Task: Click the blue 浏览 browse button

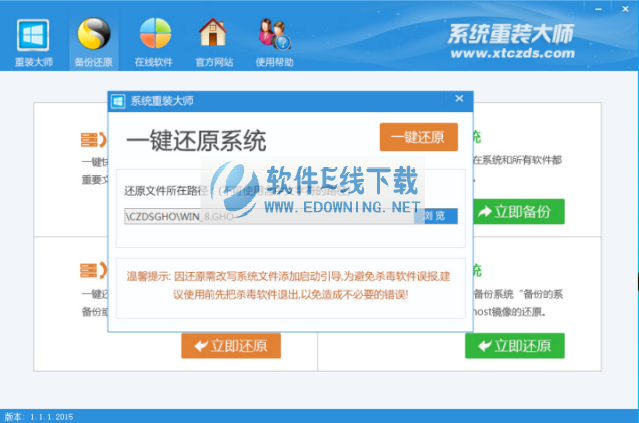Action: [x=435, y=215]
